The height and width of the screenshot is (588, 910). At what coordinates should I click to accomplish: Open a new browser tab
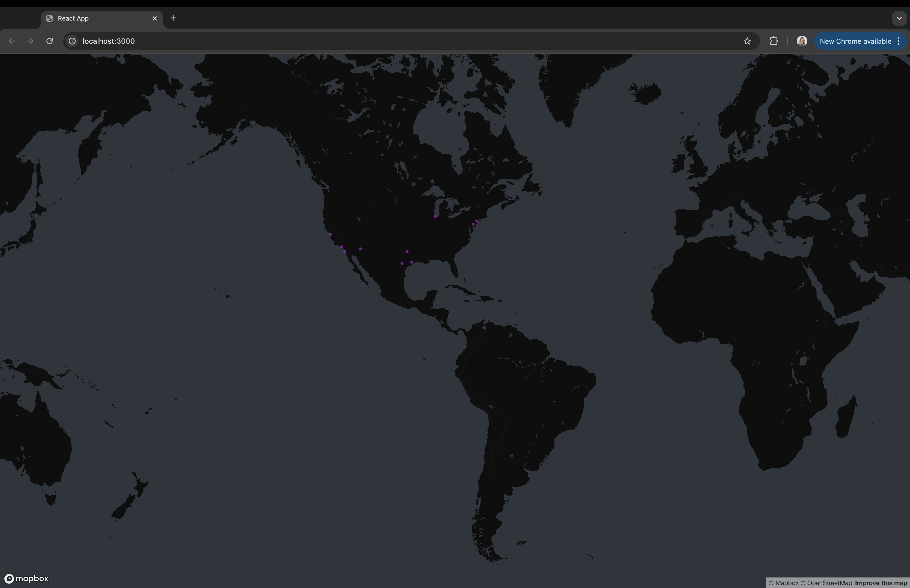point(174,18)
